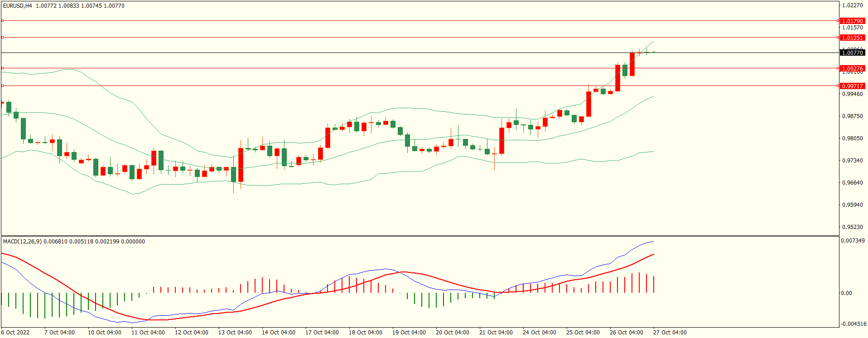Screen dimensions: 868x338
Task: Click the EURUSD,H4 chart title label
Action: tap(17, 6)
